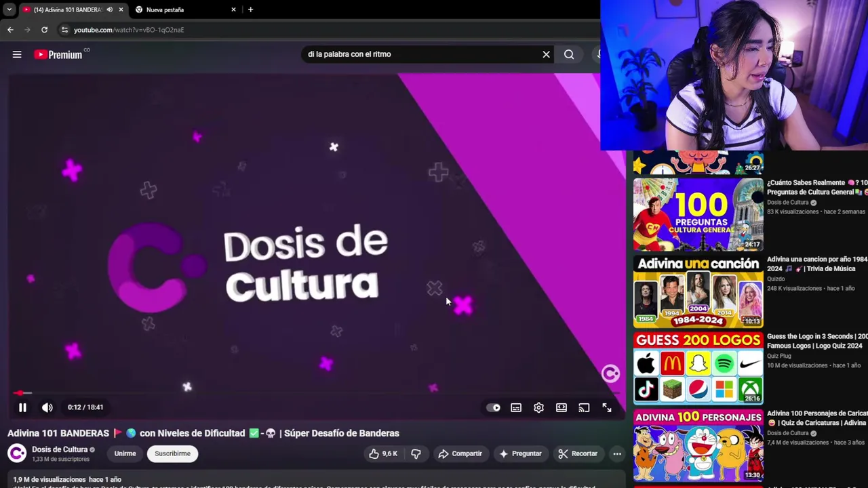Viewport: 868px width, 488px height.
Task: Dislike the video
Action: click(416, 453)
